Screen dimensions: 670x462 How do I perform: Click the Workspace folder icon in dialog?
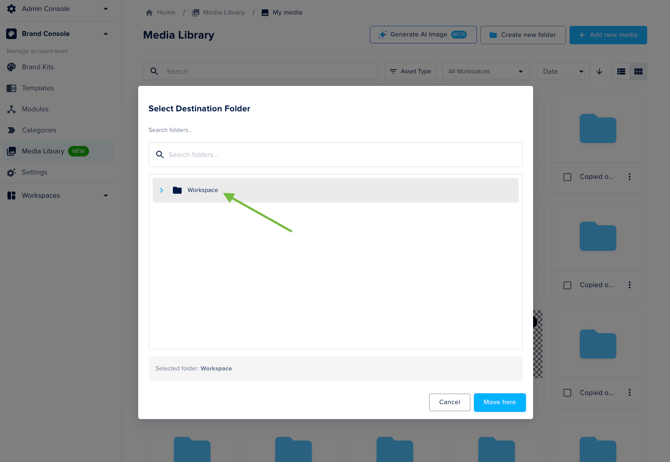177,190
